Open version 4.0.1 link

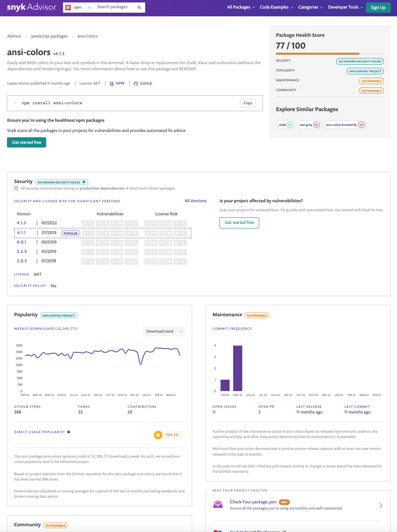pos(21,242)
